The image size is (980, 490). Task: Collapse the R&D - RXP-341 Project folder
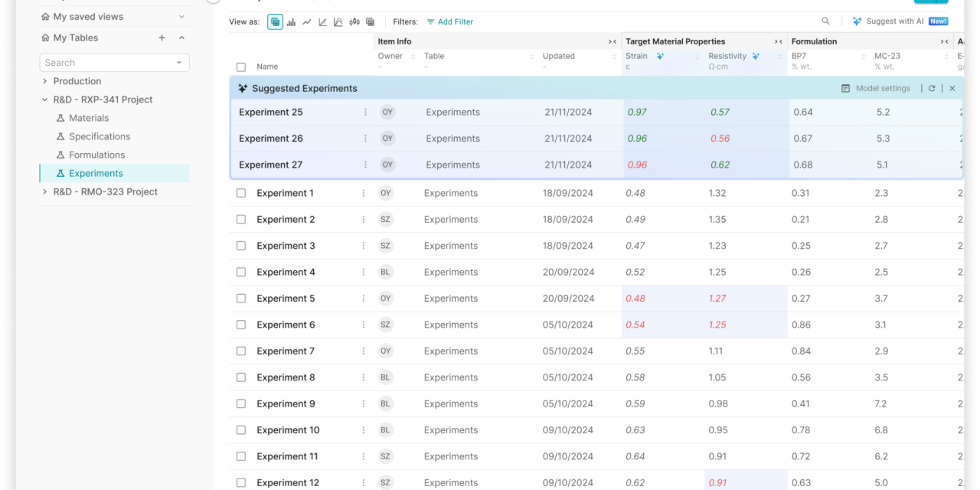(44, 100)
